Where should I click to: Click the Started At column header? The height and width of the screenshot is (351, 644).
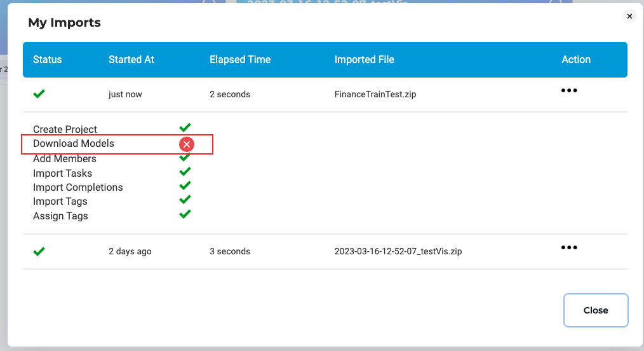(x=131, y=60)
